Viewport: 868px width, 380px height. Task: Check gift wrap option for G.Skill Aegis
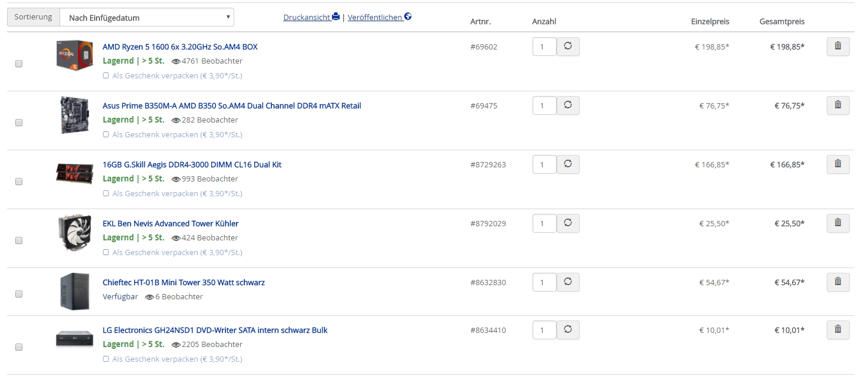pos(106,193)
